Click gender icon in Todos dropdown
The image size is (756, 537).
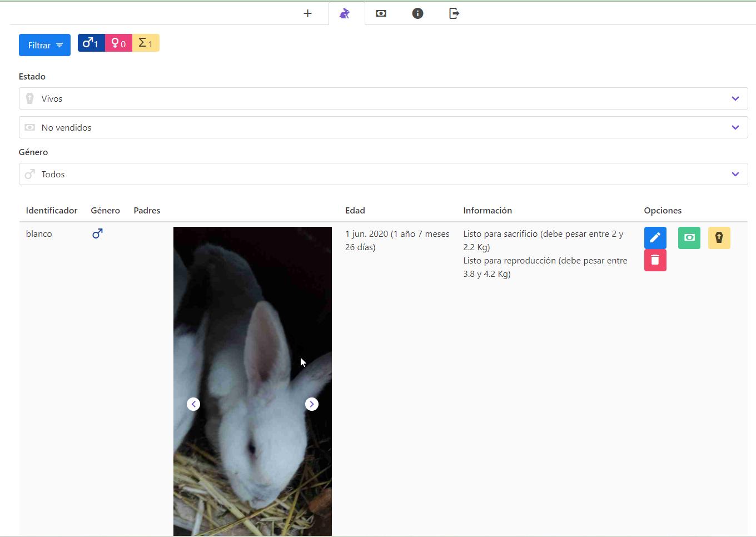tap(30, 174)
